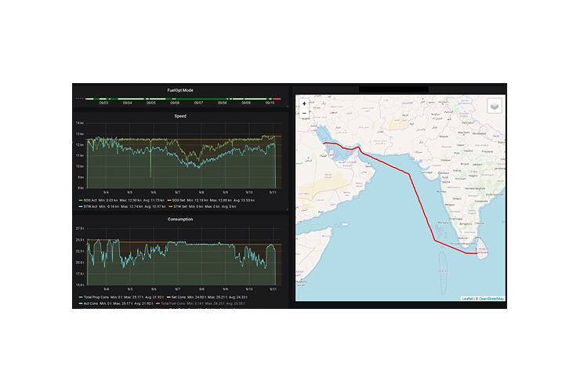Open the Leaflet attribution link
This screenshot has height=392, width=580.
[467, 298]
